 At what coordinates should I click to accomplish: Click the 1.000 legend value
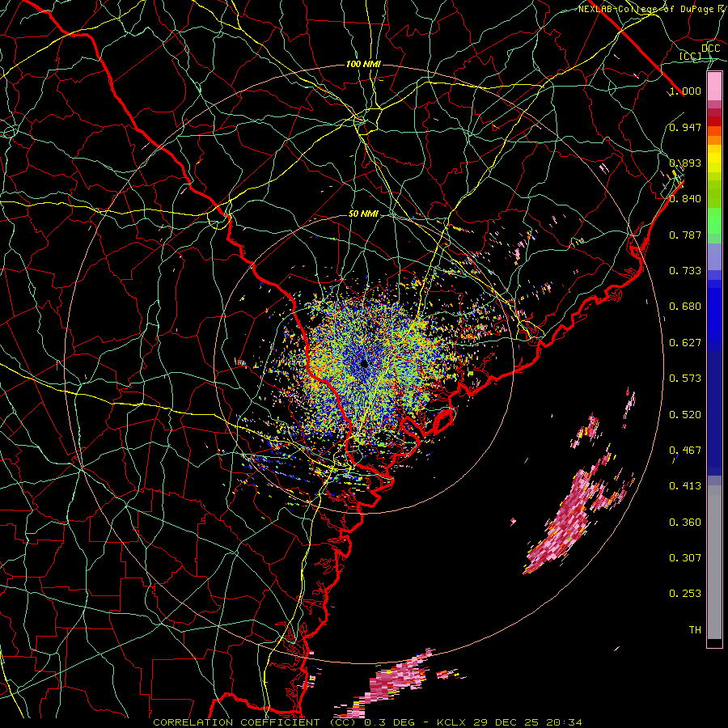tap(685, 91)
